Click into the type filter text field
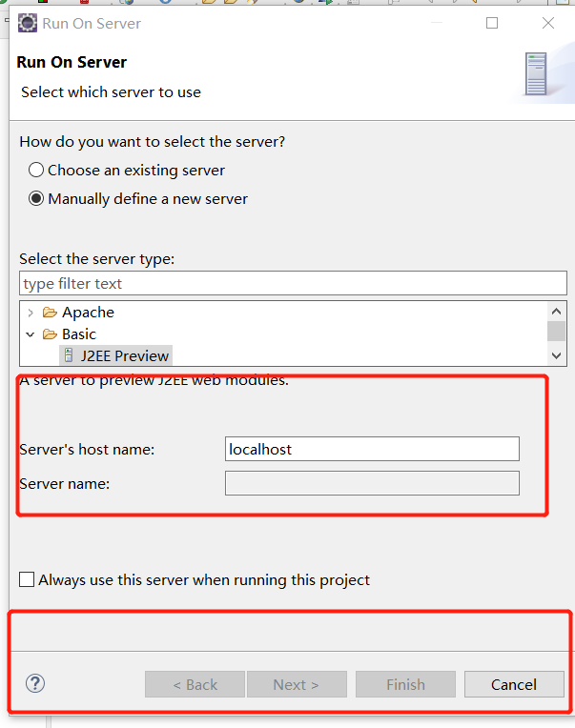The width and height of the screenshot is (575, 728). (293, 283)
